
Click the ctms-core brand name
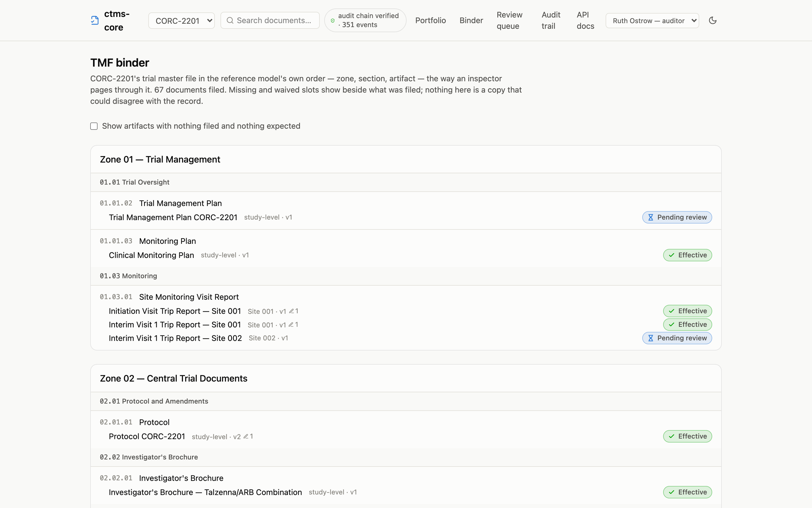117,21
